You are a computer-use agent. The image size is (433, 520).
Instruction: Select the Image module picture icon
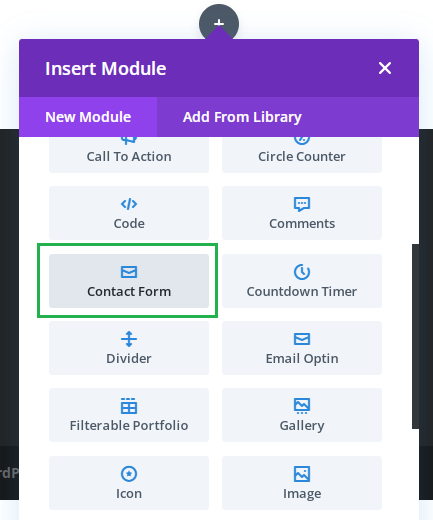point(302,474)
